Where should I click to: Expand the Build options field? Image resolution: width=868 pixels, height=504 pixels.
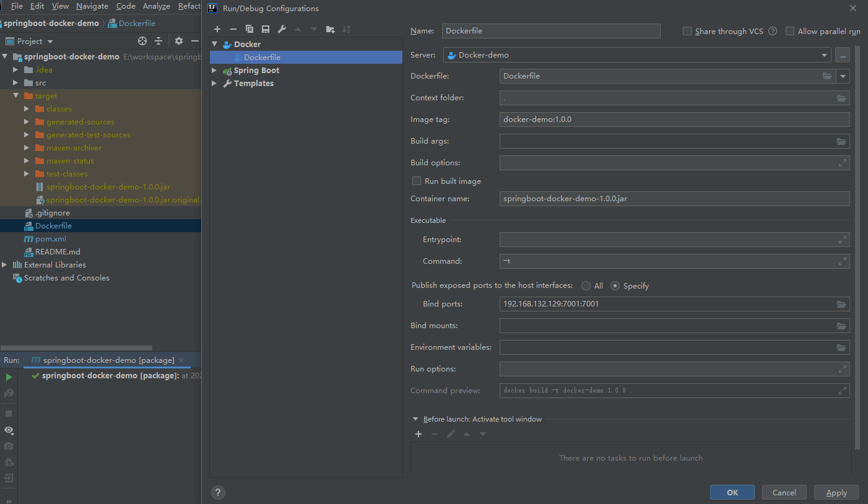click(x=842, y=163)
